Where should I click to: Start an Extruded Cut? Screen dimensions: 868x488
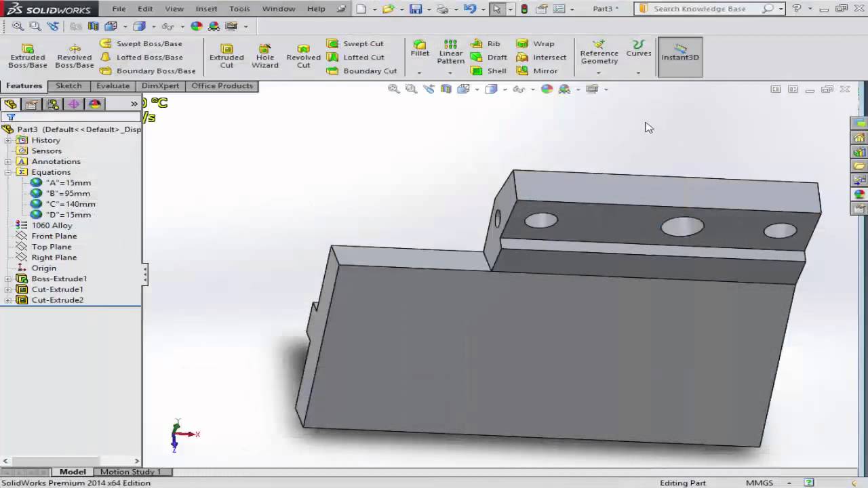[226, 56]
